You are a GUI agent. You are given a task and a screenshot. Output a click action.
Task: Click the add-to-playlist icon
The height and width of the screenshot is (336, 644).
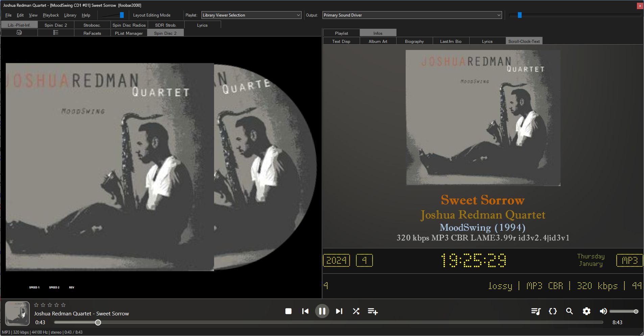[373, 311]
